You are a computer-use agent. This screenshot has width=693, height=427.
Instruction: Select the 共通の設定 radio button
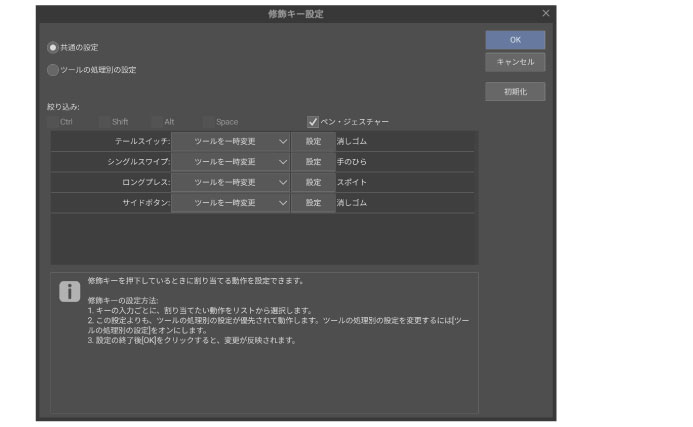[53, 47]
